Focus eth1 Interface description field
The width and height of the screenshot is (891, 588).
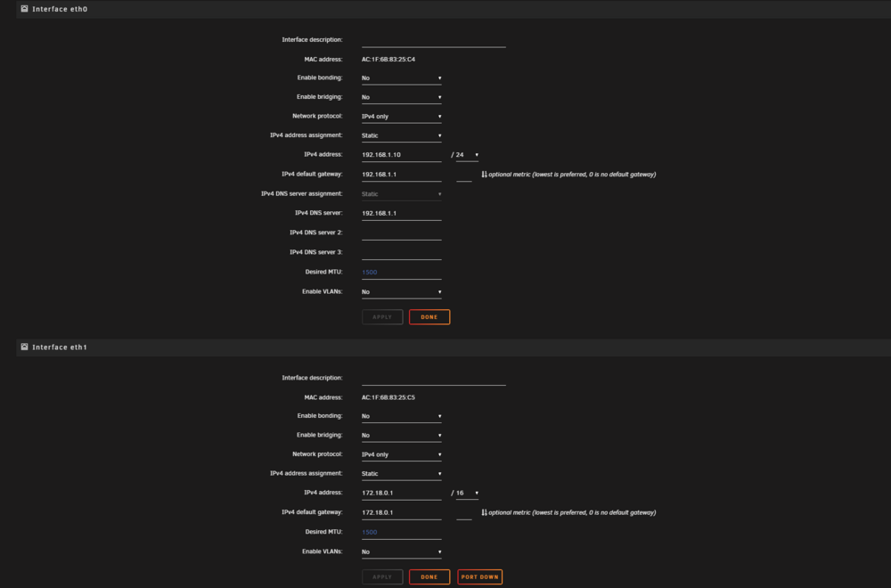tap(434, 379)
